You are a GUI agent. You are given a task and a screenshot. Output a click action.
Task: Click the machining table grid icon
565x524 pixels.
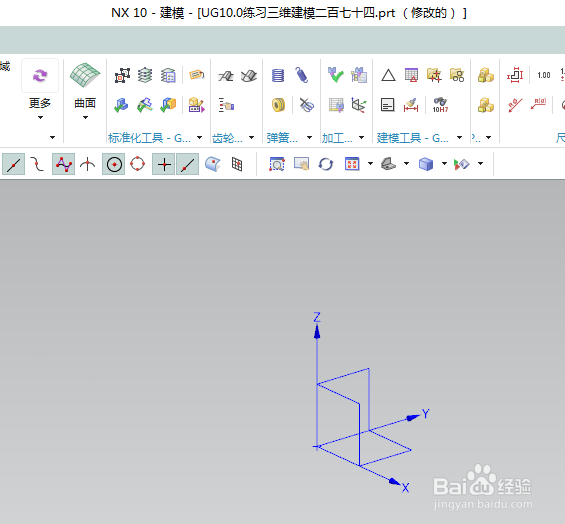click(336, 105)
